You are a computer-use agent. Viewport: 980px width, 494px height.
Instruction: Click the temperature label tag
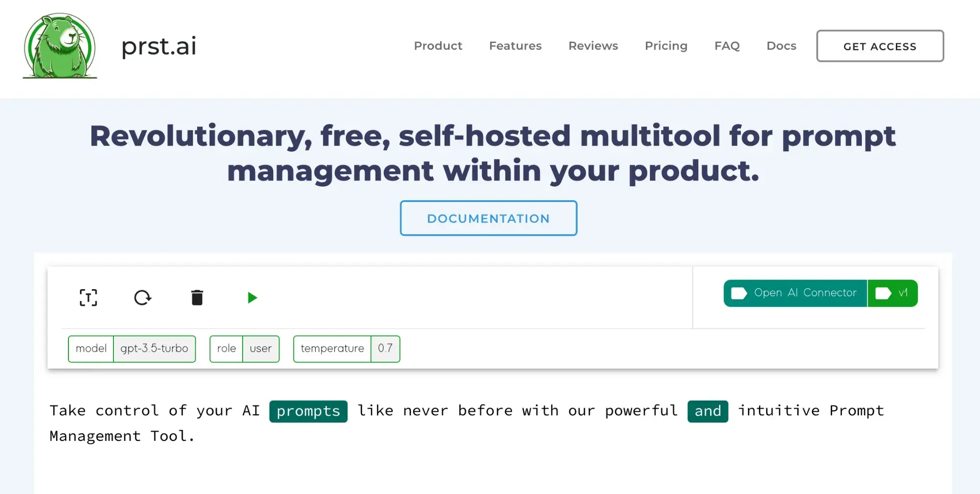(332, 348)
